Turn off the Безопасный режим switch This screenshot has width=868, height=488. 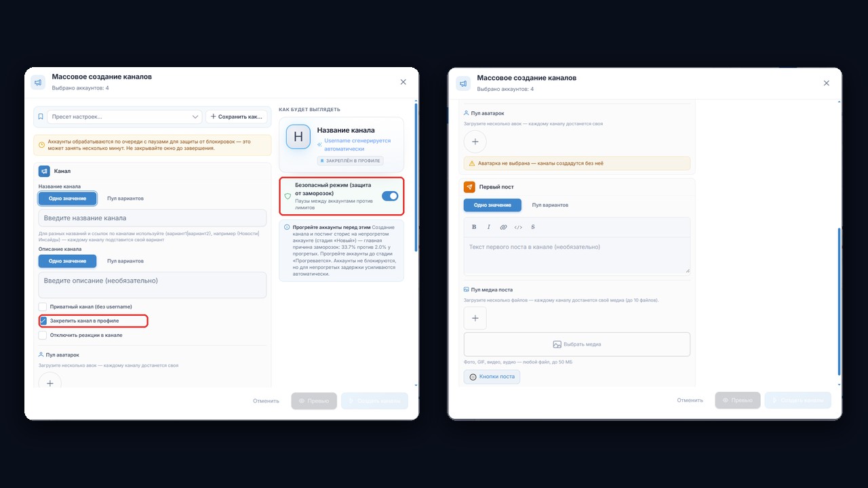[x=390, y=196]
